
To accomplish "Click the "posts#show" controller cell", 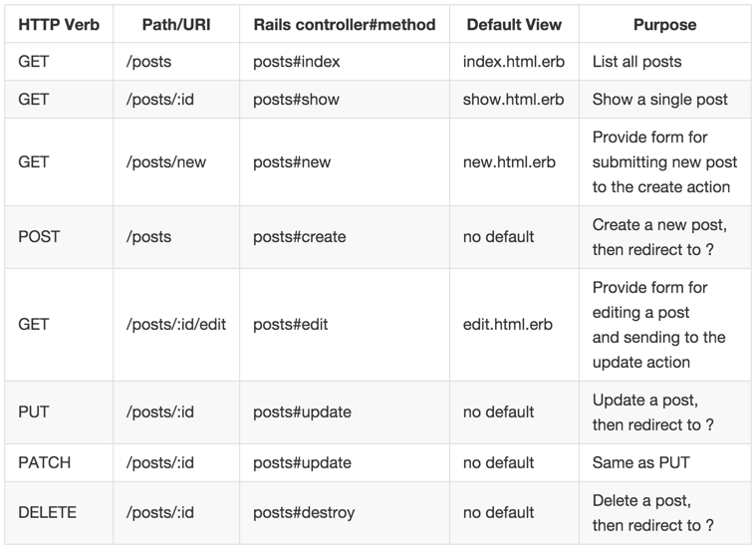I will (295, 100).
